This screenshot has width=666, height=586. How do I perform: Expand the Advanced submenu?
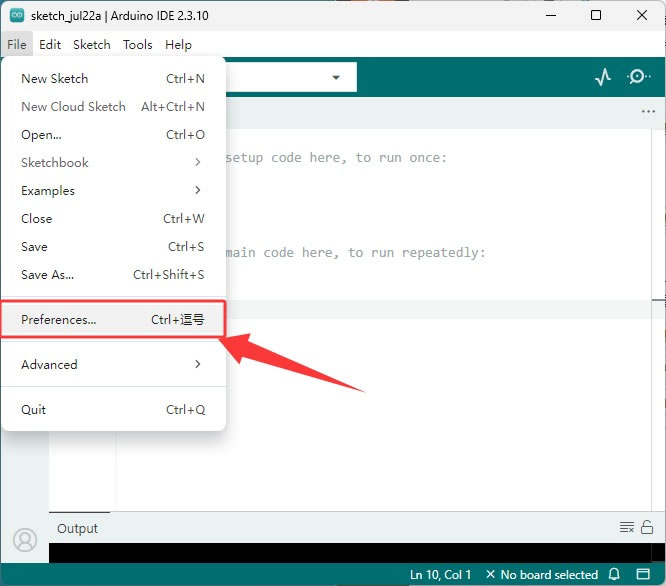[113, 364]
